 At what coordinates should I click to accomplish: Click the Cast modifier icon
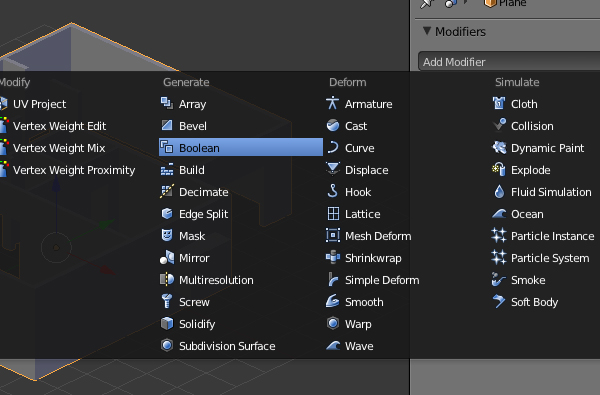[333, 126]
